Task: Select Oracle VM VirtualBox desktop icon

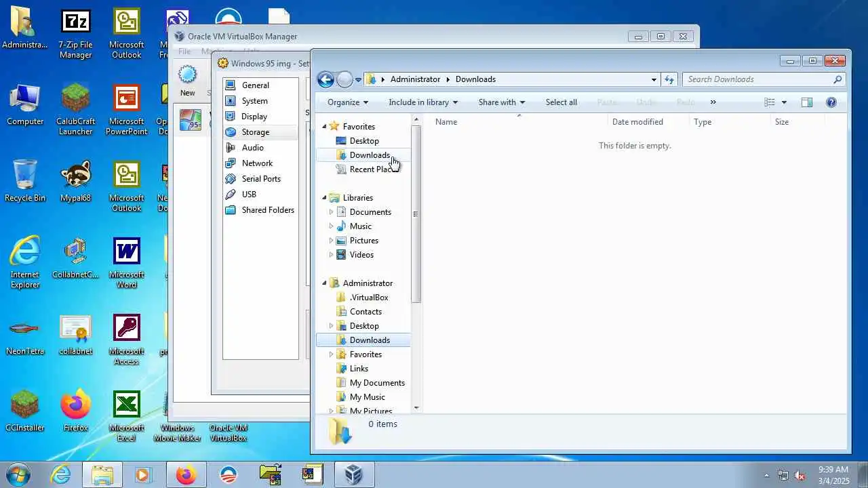Action: [x=228, y=432]
